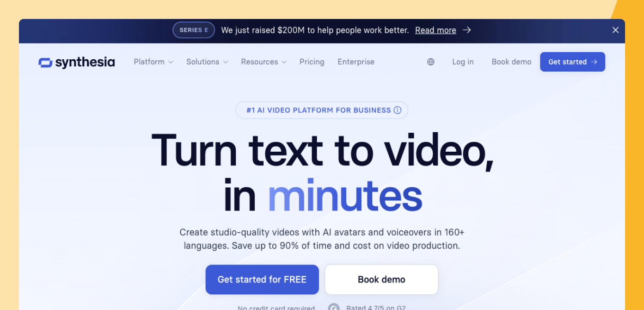Screen dimensions: 644x310
Task: Go to the Enterprise page
Action: [356, 62]
